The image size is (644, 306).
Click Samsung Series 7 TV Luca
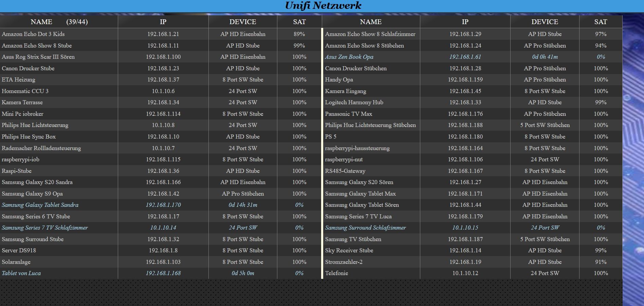(x=358, y=216)
